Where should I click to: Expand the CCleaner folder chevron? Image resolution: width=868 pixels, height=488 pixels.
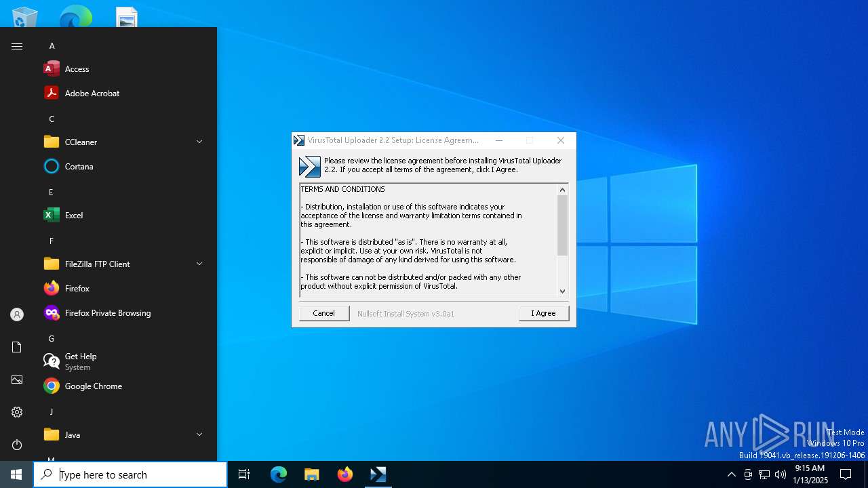[x=199, y=142]
